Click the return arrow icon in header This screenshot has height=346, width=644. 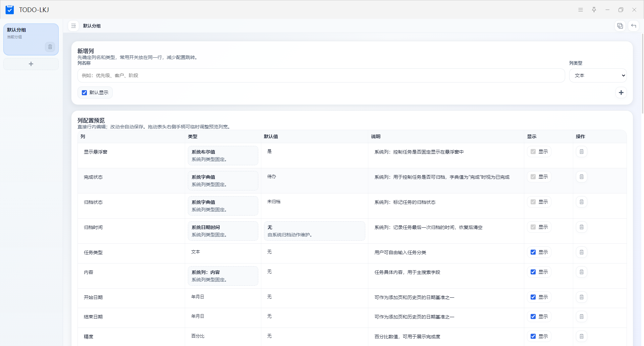(634, 26)
